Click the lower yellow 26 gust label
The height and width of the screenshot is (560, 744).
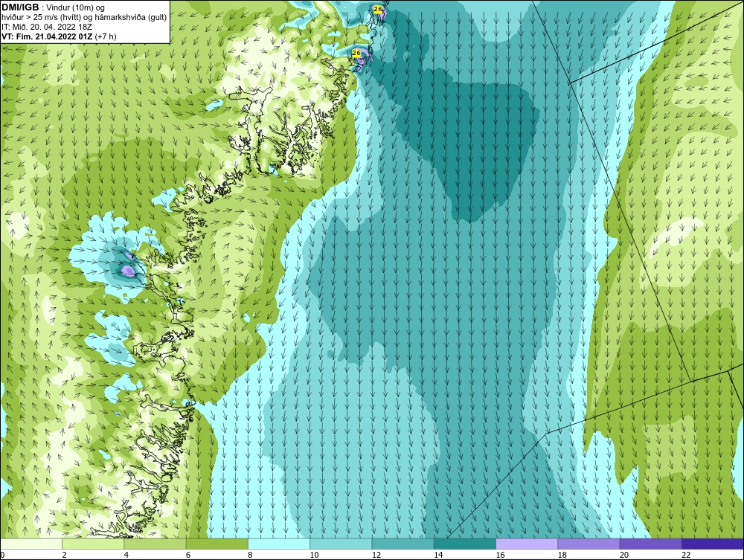[356, 53]
